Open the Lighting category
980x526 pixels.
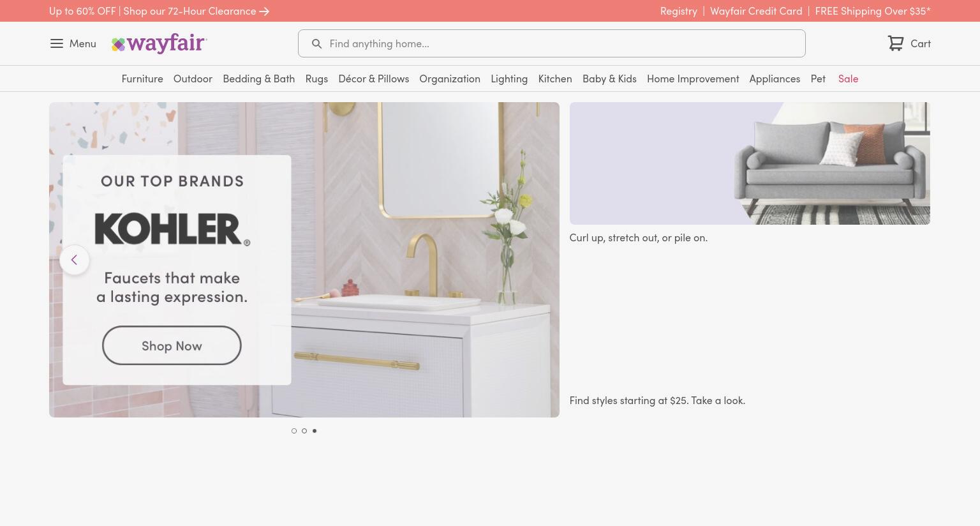(x=509, y=79)
